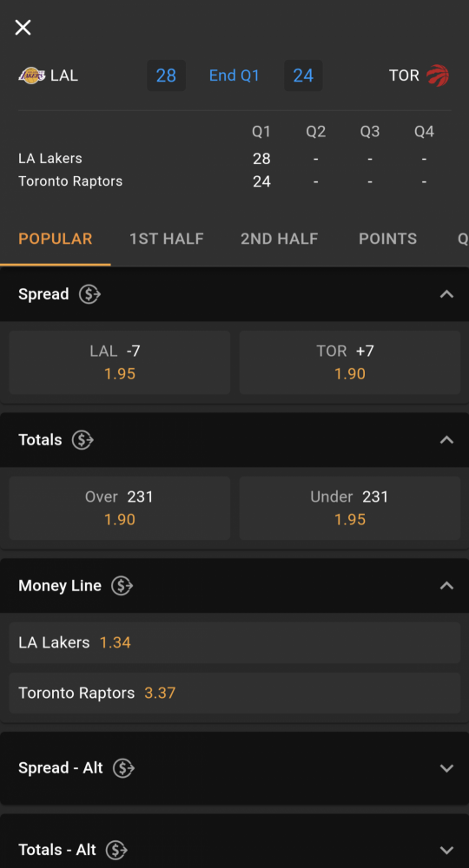469x868 pixels.
Task: Tap cash-out icon beside Spread - Alt
Action: (x=123, y=768)
